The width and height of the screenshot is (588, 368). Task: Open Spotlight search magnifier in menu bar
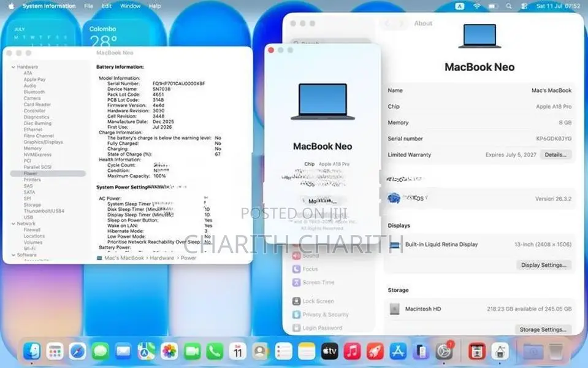click(x=509, y=6)
